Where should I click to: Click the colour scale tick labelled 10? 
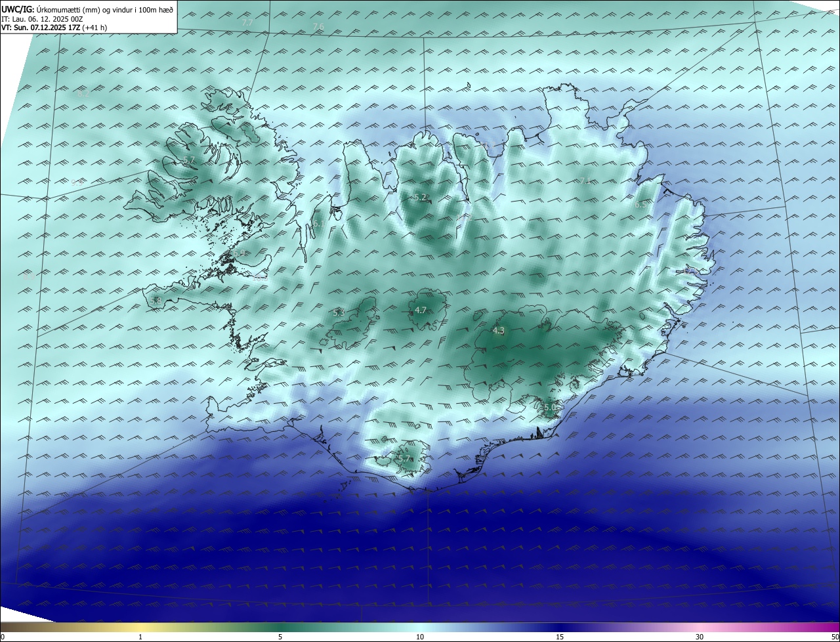point(420,637)
